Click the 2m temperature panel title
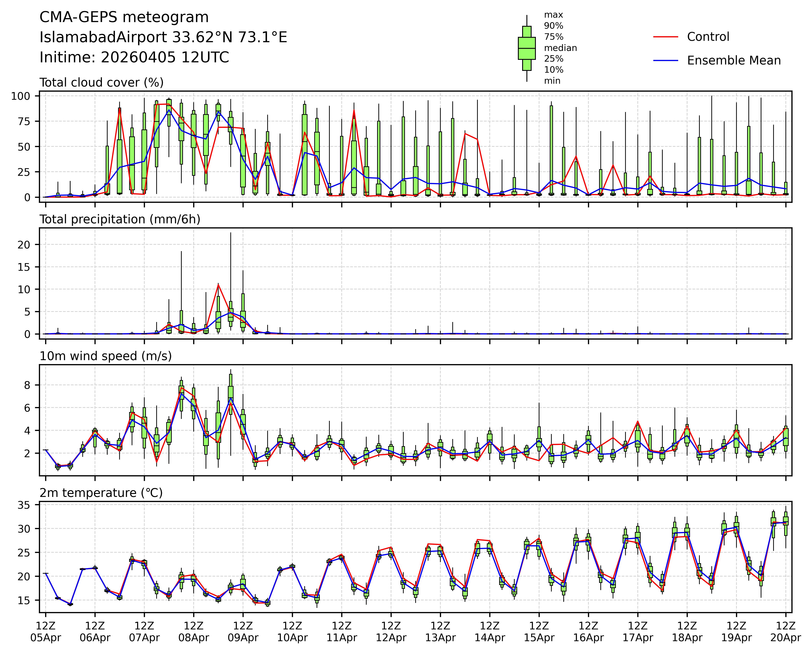 [x=101, y=493]
